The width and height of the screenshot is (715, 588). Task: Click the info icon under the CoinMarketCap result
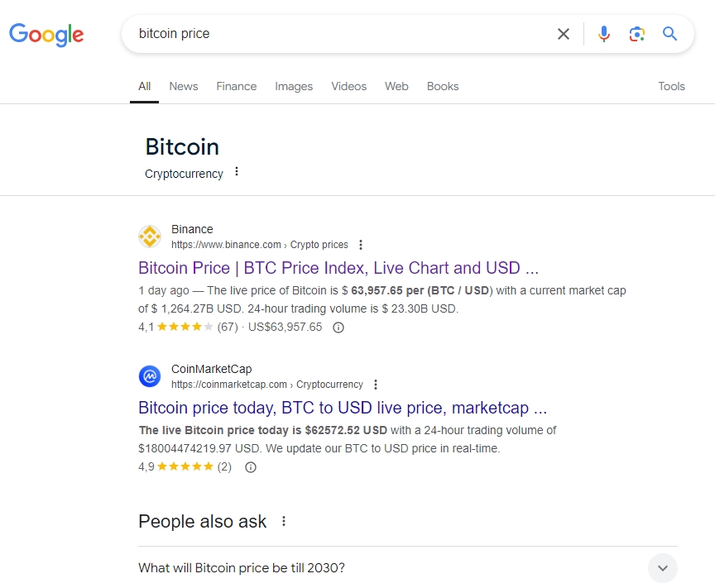(251, 467)
